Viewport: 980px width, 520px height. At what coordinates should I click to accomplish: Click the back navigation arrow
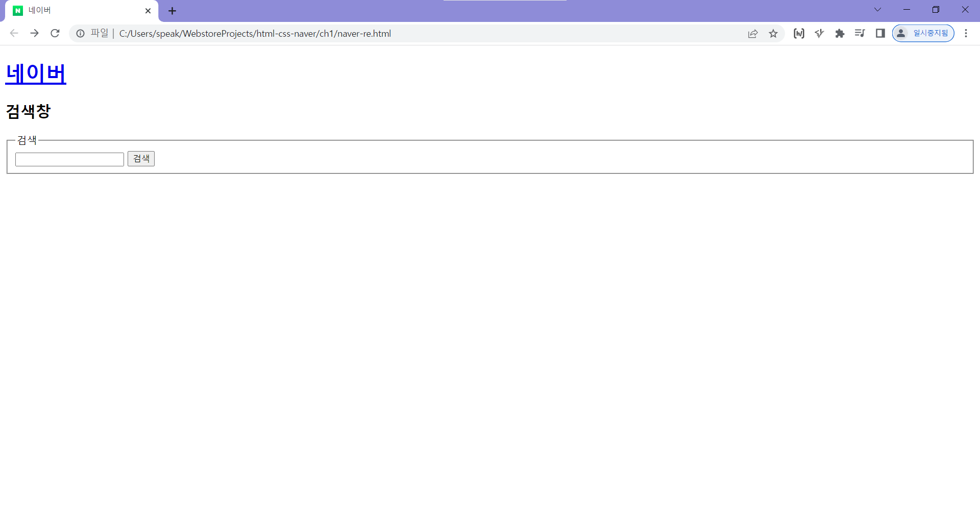click(14, 33)
